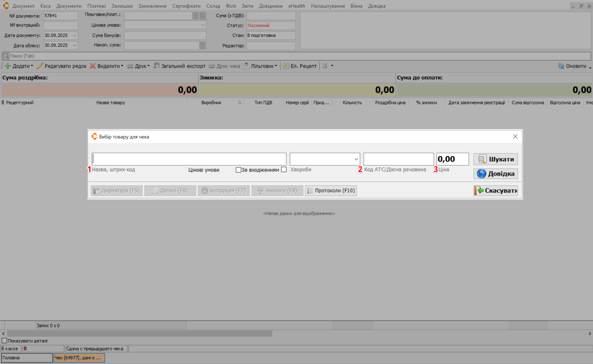Click the Ел. Рецепт toolbar item

pos(300,66)
